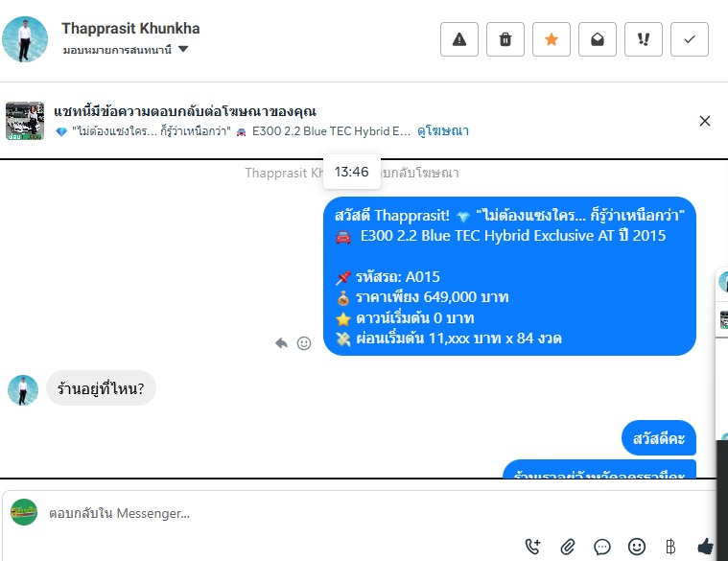Reply to the E300 message with arrow icon
Viewport: 728px width, 561px height.
pyautogui.click(x=281, y=343)
